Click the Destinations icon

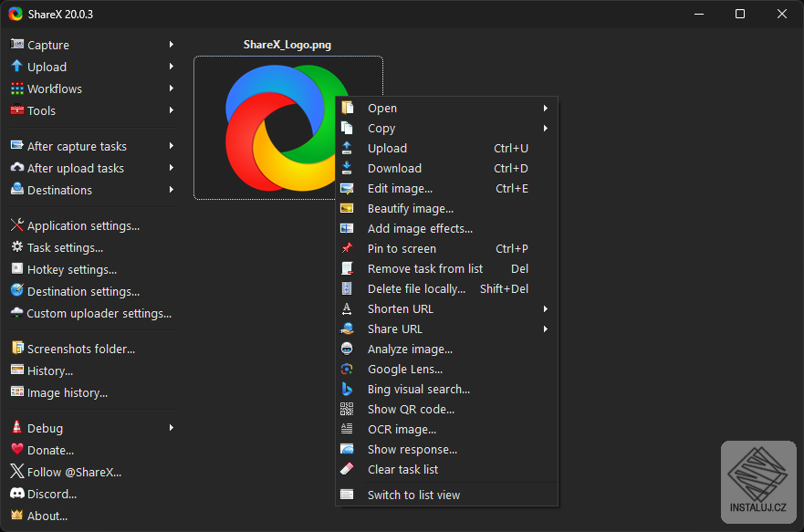point(17,189)
